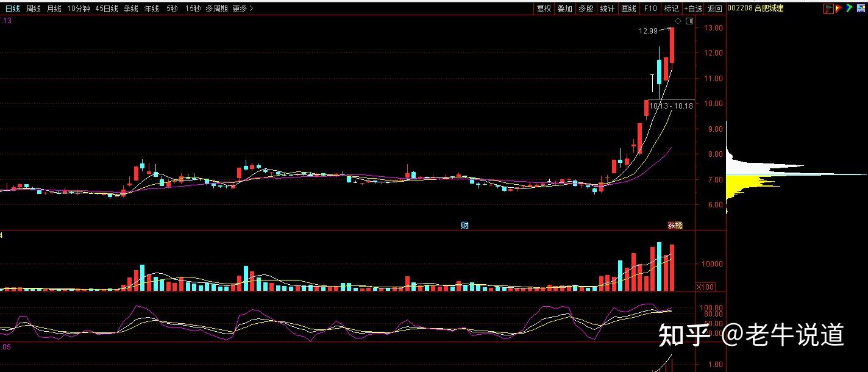Select the 5秒 period tab

click(172, 9)
